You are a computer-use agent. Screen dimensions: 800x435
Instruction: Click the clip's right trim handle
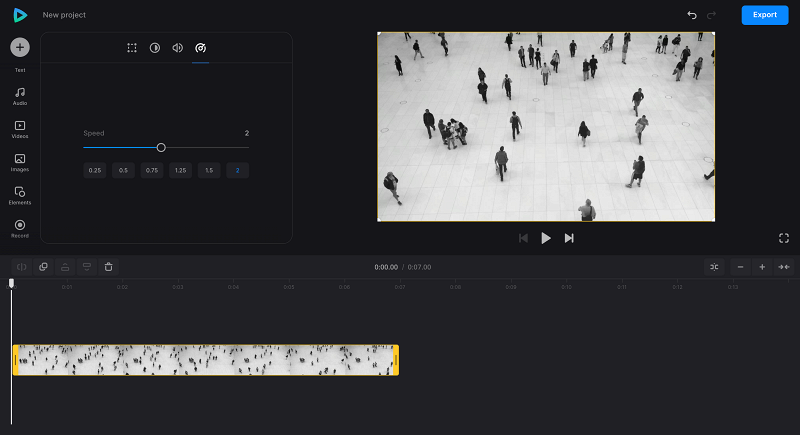(x=396, y=360)
